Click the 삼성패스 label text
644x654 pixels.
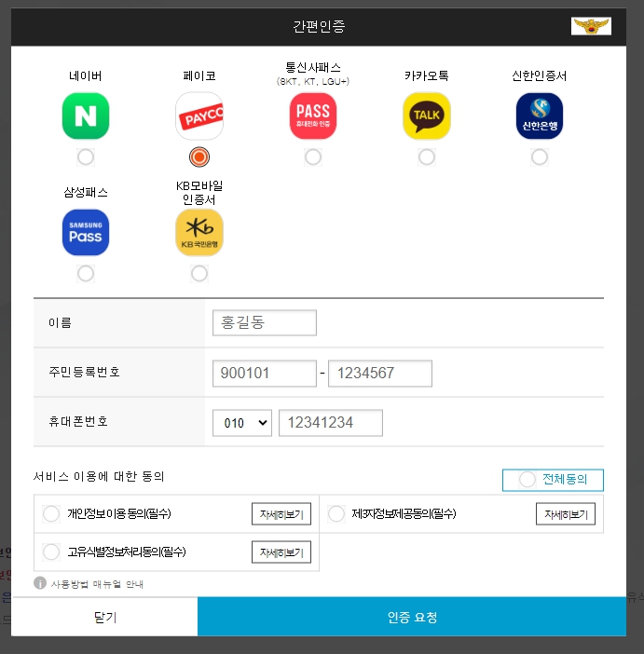tap(86, 192)
